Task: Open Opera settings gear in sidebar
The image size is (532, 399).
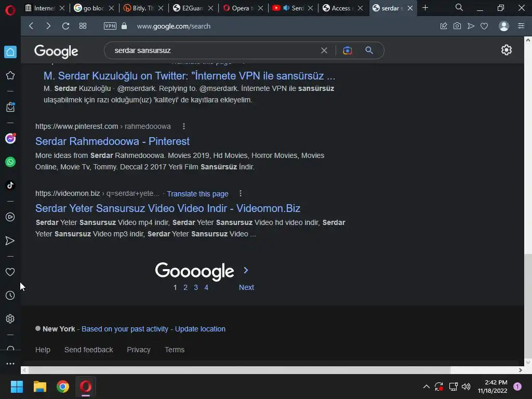Action: (x=10, y=319)
